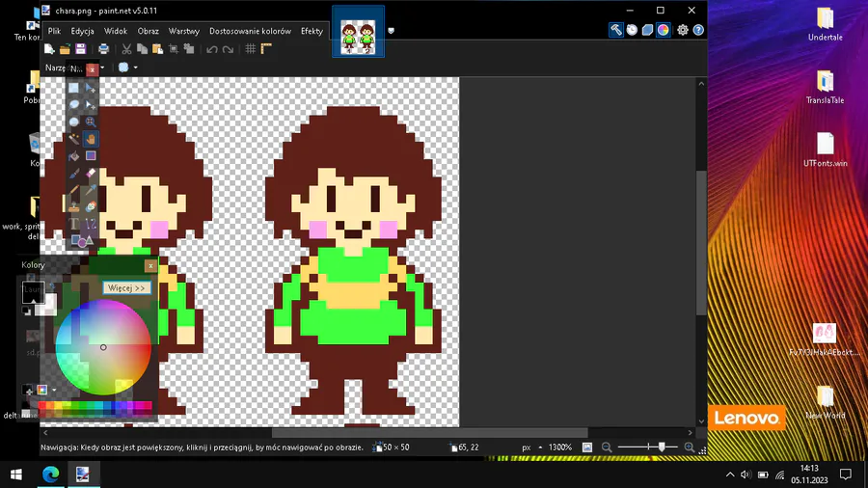The height and width of the screenshot is (488, 868).
Task: Select the Pan hand tool
Action: [x=91, y=139]
